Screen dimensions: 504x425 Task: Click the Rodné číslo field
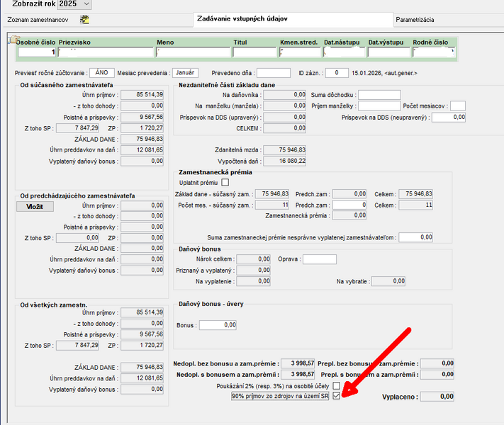pos(434,52)
